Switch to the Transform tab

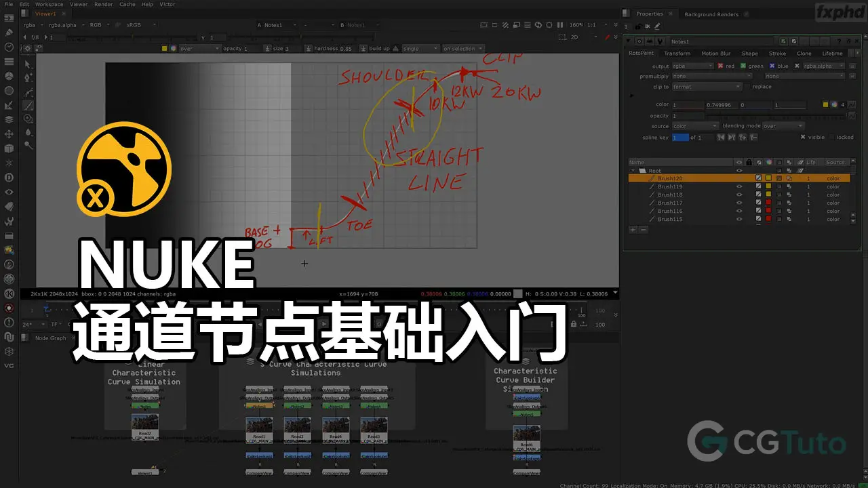click(677, 54)
